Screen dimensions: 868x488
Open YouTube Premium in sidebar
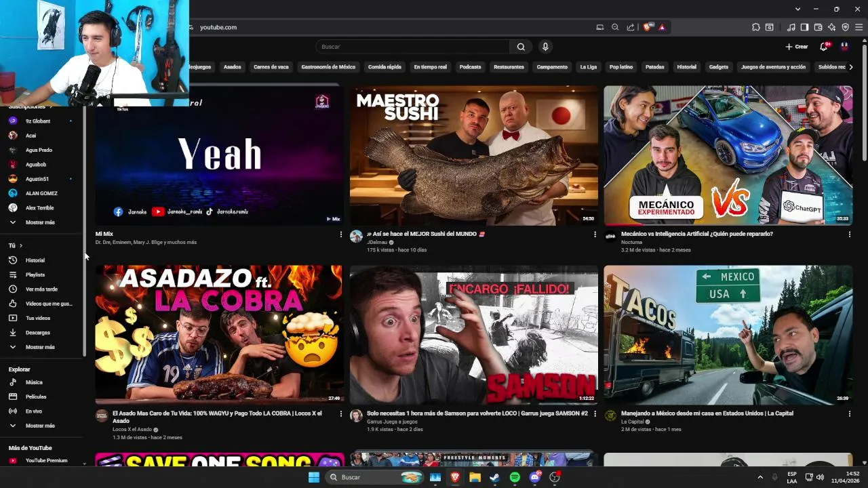point(41,461)
